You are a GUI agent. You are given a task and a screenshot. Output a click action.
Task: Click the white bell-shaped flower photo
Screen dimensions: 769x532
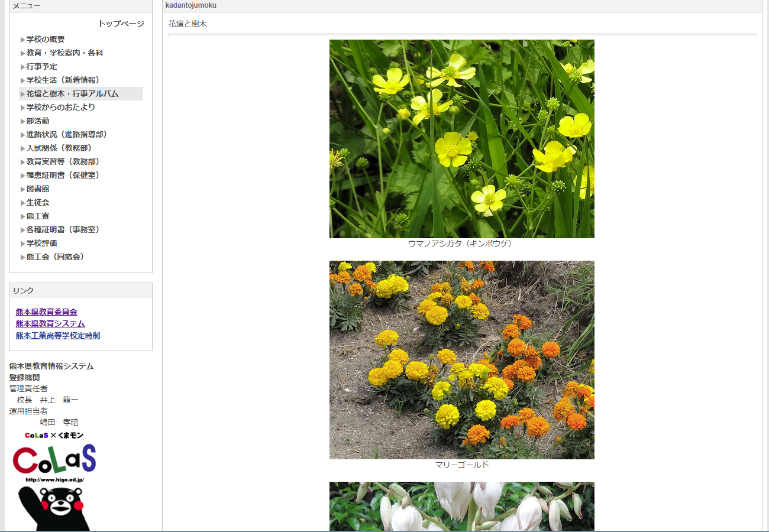point(461,506)
